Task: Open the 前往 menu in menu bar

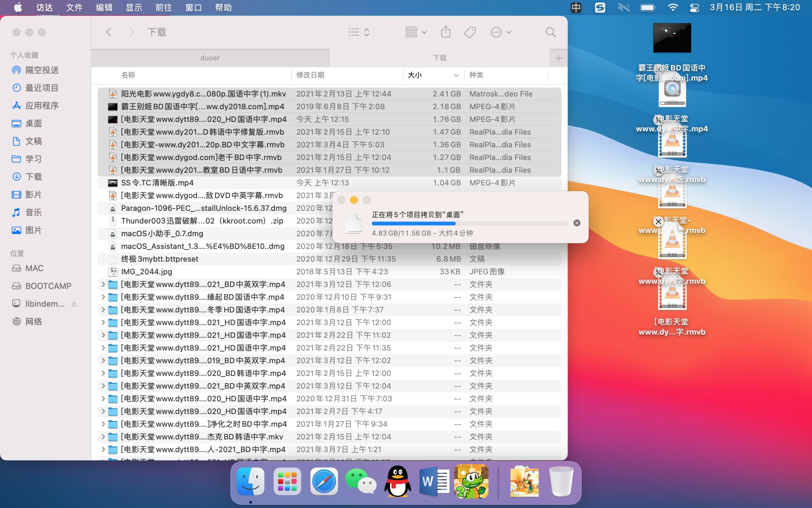Action: pos(164,7)
